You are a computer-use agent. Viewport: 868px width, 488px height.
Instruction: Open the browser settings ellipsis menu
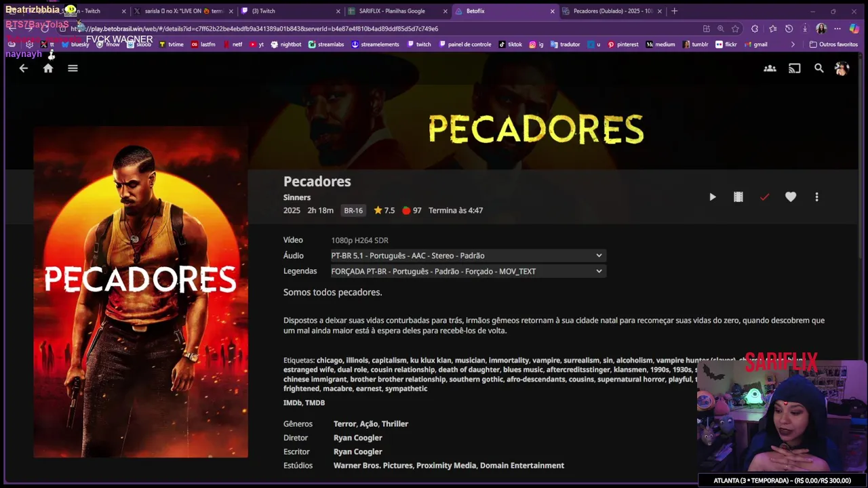coord(837,28)
